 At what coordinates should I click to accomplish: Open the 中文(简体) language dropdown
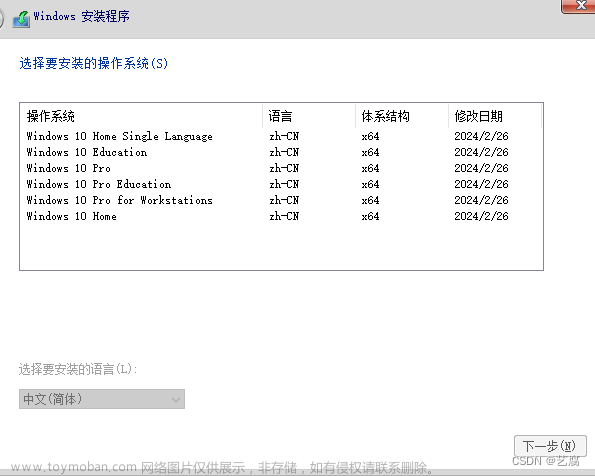102,399
